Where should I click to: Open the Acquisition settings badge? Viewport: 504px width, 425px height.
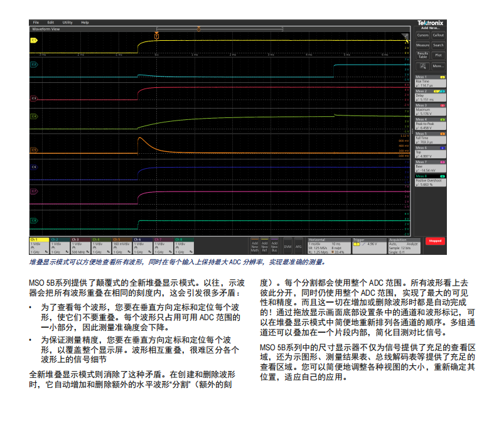pyautogui.click(x=404, y=246)
